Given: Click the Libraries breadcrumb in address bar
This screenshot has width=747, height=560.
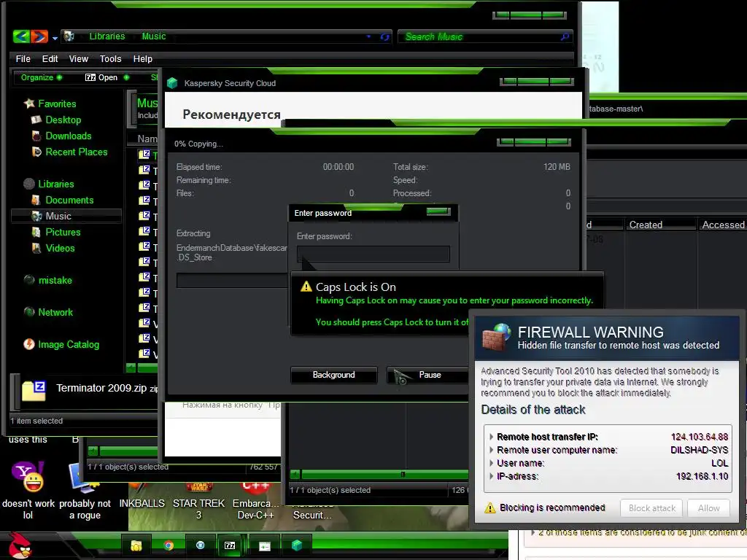Looking at the screenshot, I should pos(107,36).
